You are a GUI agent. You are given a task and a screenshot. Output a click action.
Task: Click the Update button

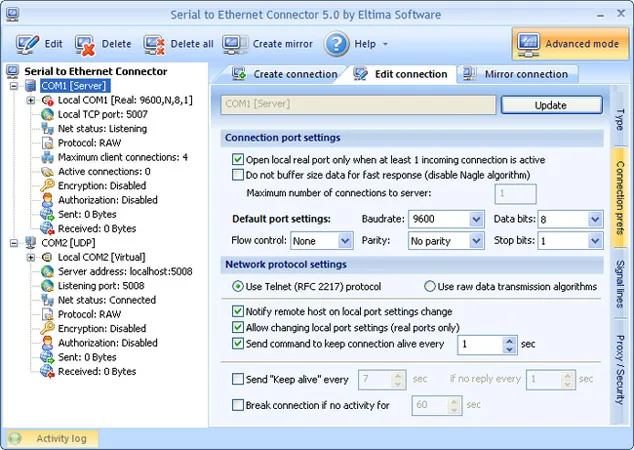click(552, 105)
